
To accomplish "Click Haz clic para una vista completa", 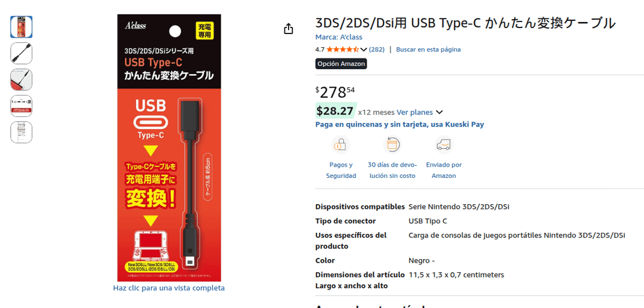I will click(x=169, y=288).
